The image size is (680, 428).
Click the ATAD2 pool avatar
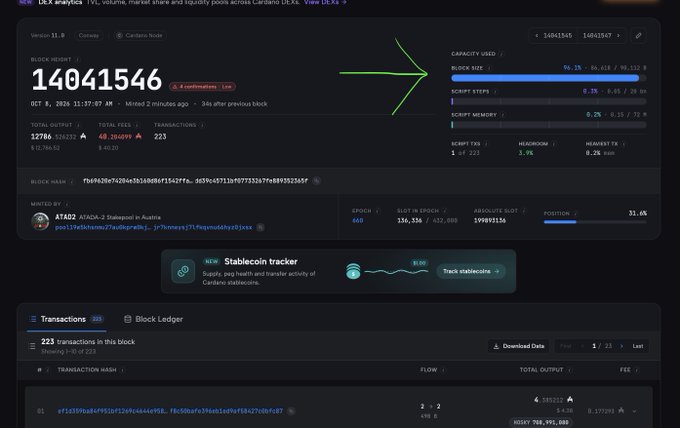click(40, 221)
